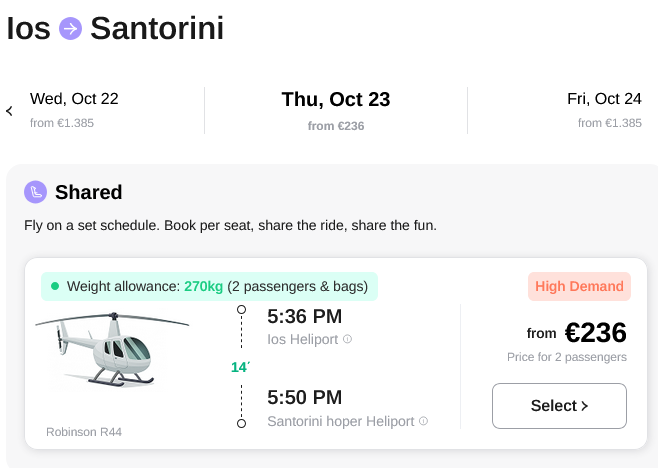Click the Ios Heliport label
658x468 pixels.
click(x=303, y=339)
